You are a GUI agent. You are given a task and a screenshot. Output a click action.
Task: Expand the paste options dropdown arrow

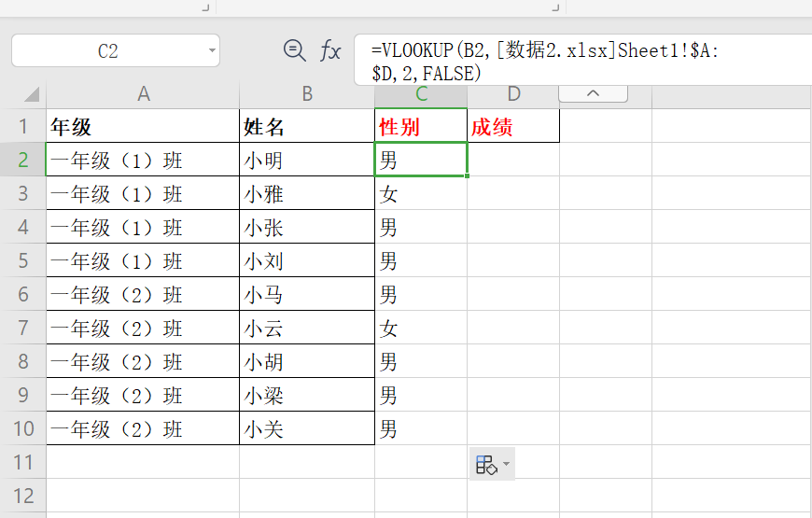click(507, 464)
